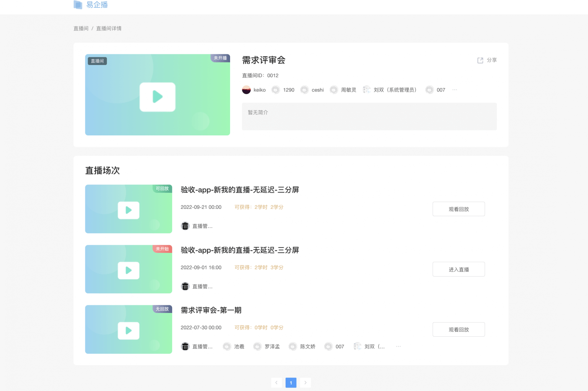The width and height of the screenshot is (588, 391).
Task: Expand more participants ellipsis in 第一期 session
Action: coord(399,347)
